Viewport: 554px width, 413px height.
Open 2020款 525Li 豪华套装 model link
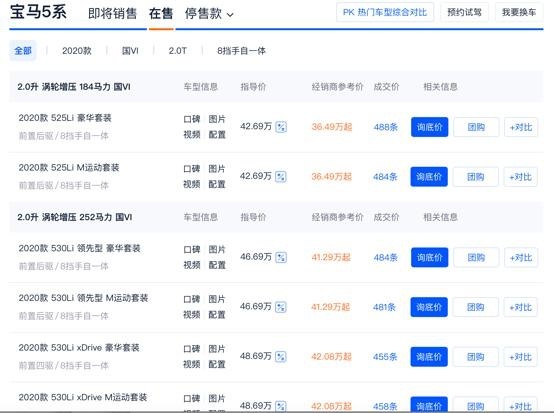click(x=65, y=118)
